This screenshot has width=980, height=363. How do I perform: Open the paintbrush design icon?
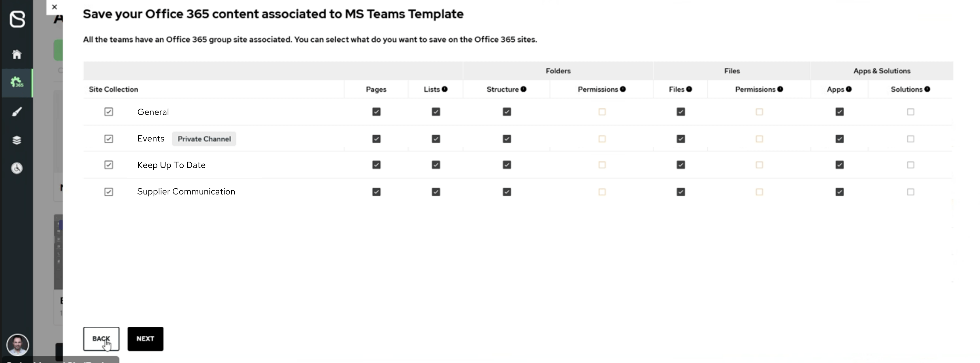pos(17,112)
